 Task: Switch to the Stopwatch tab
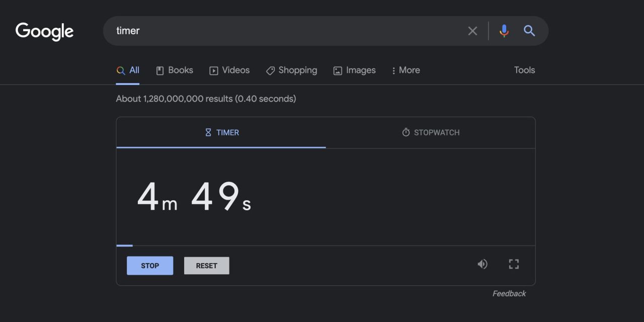(431, 133)
